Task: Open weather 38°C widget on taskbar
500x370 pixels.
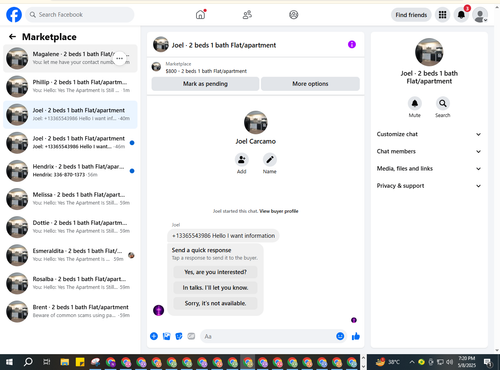Action: [387, 362]
